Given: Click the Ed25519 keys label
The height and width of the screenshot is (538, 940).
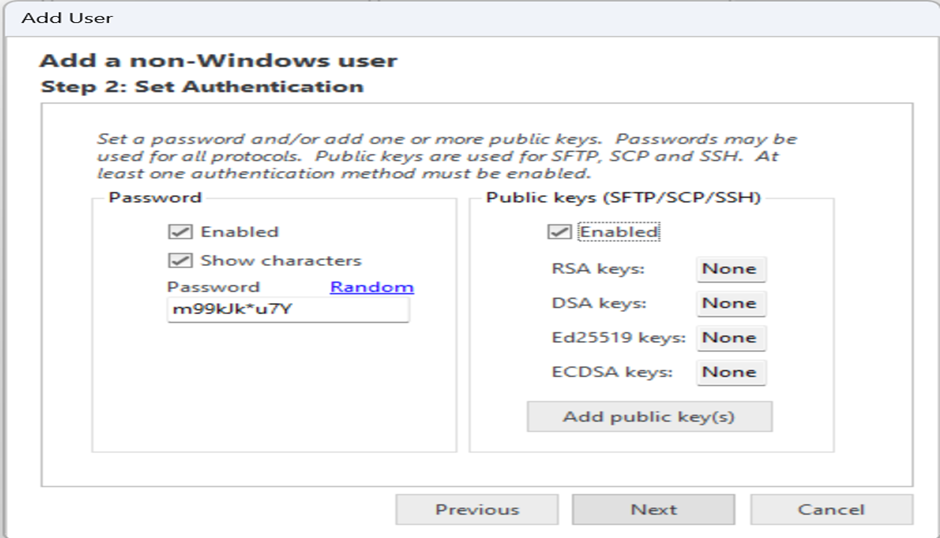Looking at the screenshot, I should pyautogui.click(x=618, y=338).
